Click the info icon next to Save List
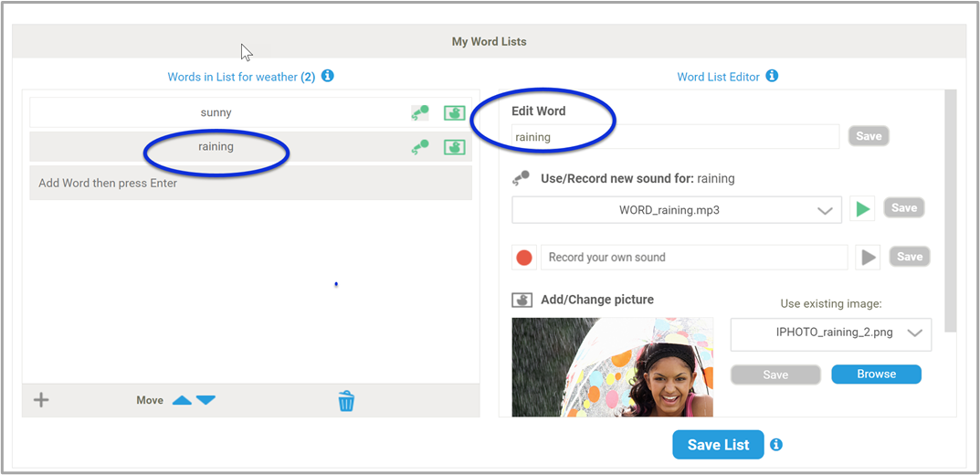 click(x=776, y=445)
